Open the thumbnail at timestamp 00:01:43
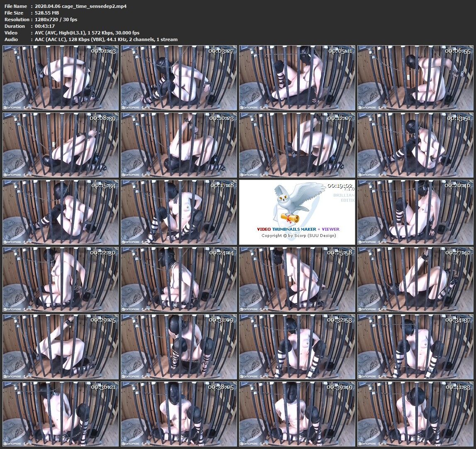This screenshot has height=449, width=476. pyautogui.click(x=61, y=78)
